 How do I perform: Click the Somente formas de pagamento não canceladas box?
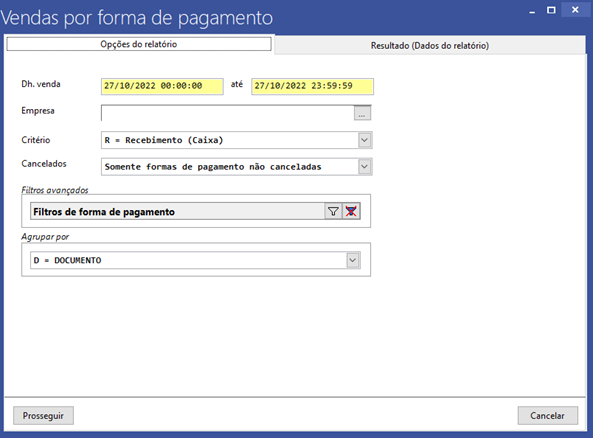(x=237, y=166)
